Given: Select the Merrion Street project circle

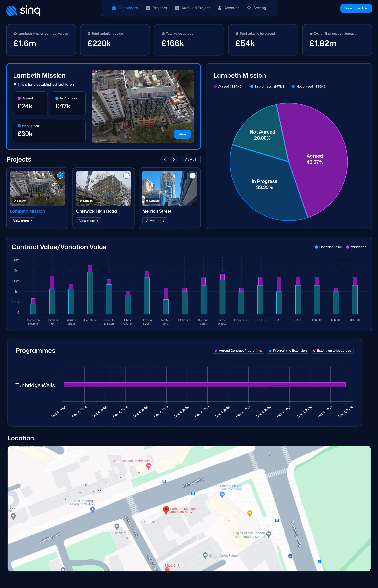Looking at the screenshot, I should (x=193, y=176).
